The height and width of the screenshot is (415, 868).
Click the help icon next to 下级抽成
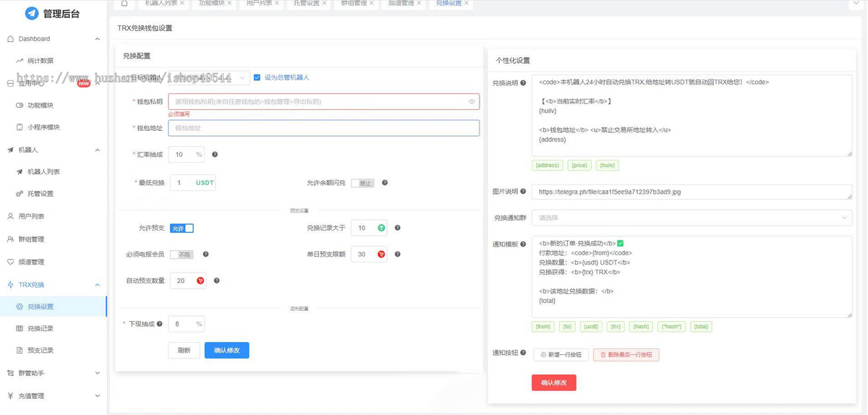[x=160, y=324]
